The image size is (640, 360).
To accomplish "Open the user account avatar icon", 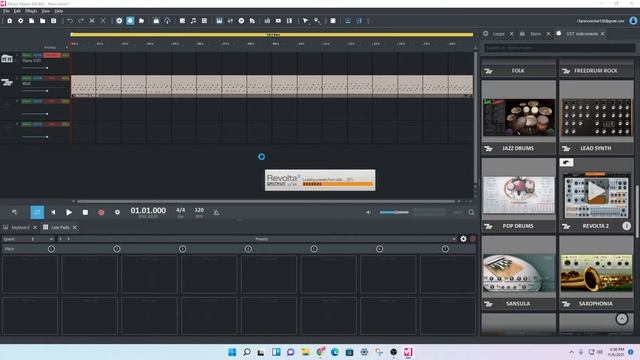I will pyautogui.click(x=633, y=20).
